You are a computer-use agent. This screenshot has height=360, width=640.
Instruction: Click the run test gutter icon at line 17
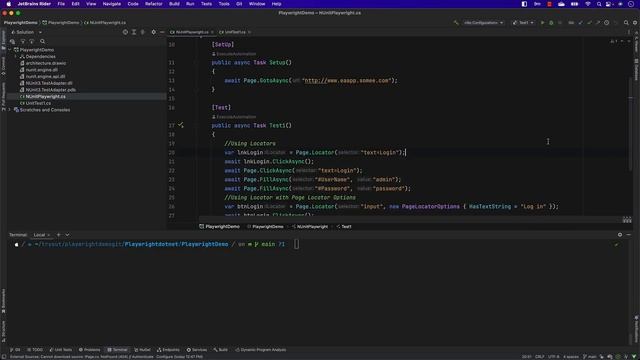[x=181, y=125]
